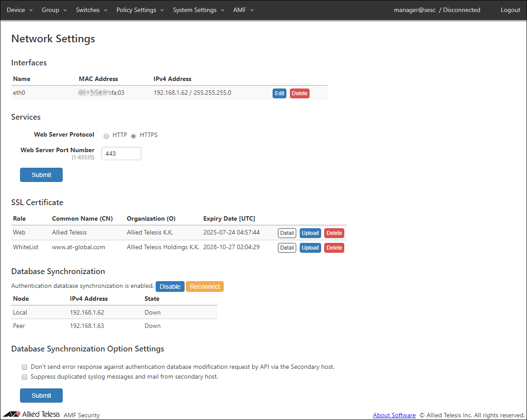Click the Allied Telesis logo in footer

click(x=31, y=414)
